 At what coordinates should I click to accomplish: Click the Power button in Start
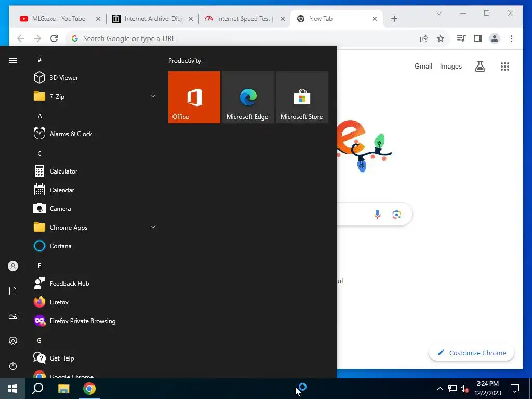[13, 366]
